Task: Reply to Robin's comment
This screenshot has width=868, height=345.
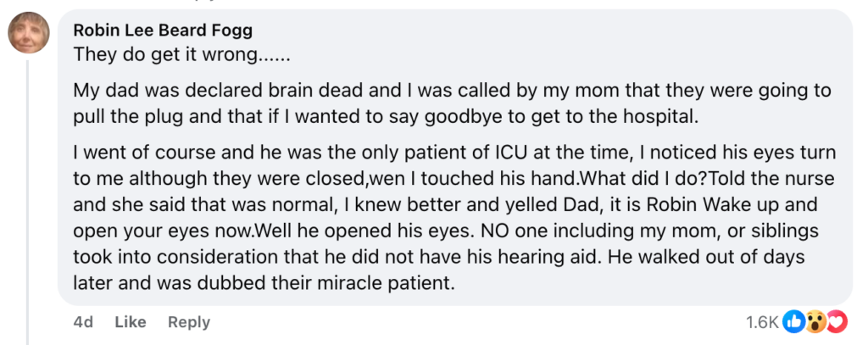Action: 188,322
